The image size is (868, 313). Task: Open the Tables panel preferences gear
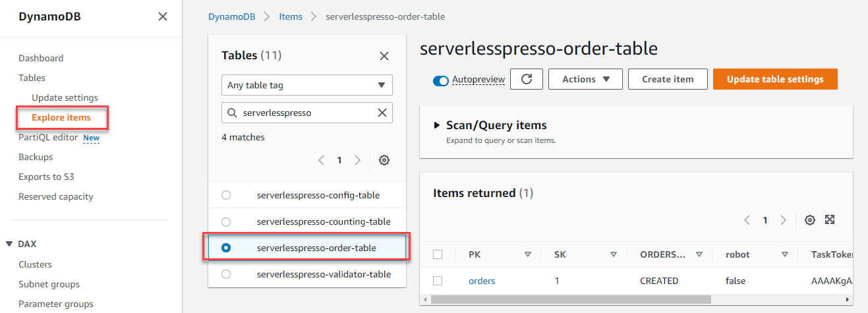point(384,160)
